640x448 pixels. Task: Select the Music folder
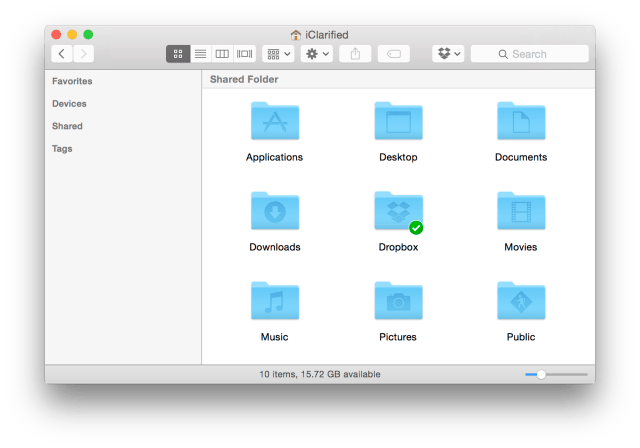274,303
